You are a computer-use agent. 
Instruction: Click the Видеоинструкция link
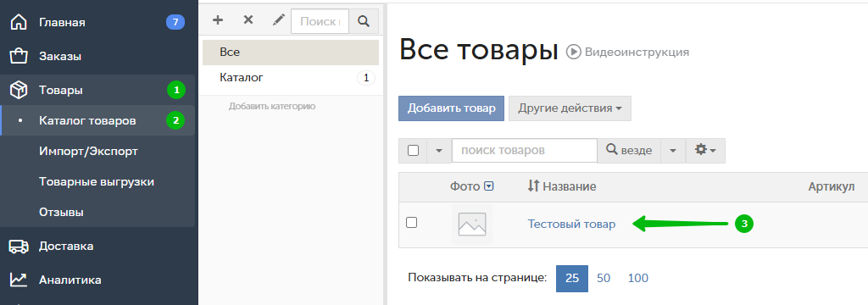(x=637, y=52)
